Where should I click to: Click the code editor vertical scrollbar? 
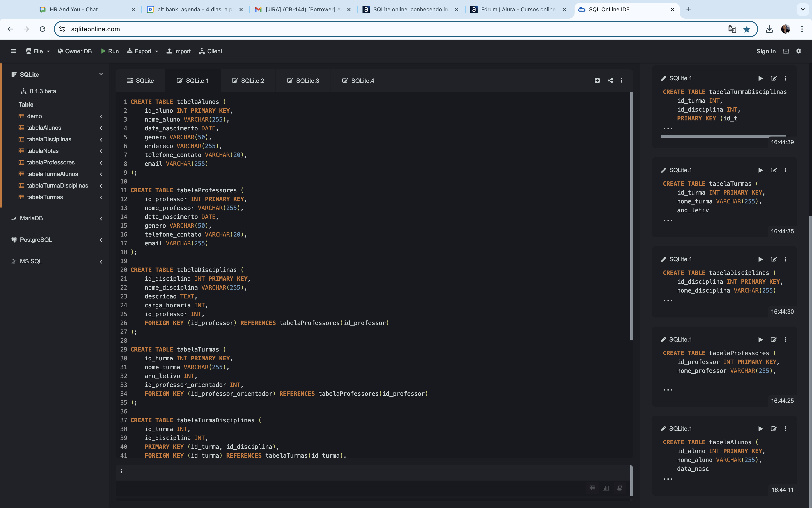tap(631, 216)
